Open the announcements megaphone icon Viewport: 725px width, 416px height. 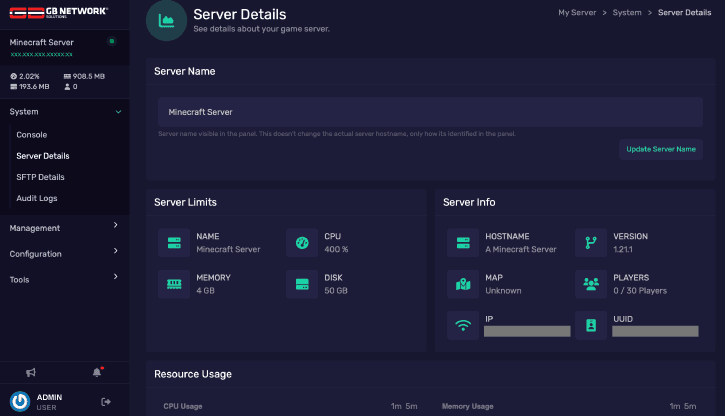[x=31, y=372]
